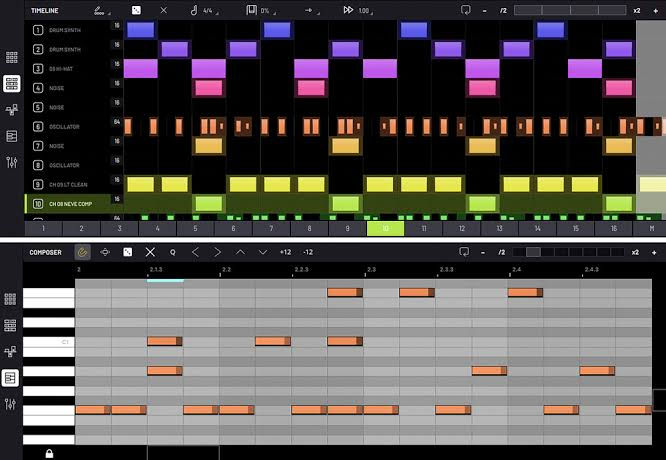Click the -12 octave down button
Screen dimensions: 666x460
[308, 252]
